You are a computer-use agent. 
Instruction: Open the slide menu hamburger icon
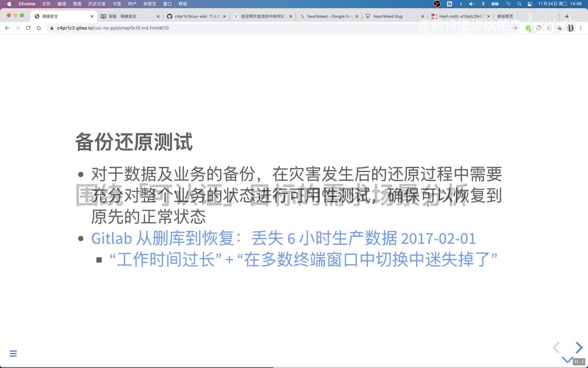[x=13, y=353]
